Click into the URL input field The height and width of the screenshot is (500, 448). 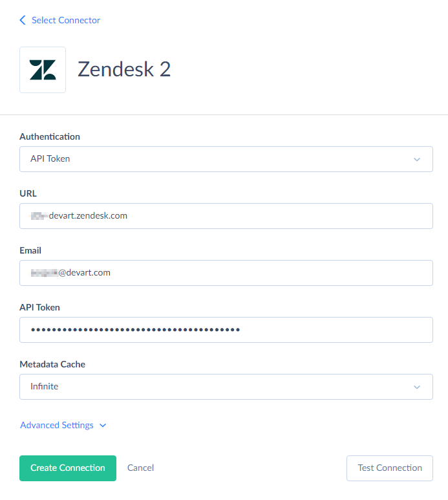(x=226, y=216)
